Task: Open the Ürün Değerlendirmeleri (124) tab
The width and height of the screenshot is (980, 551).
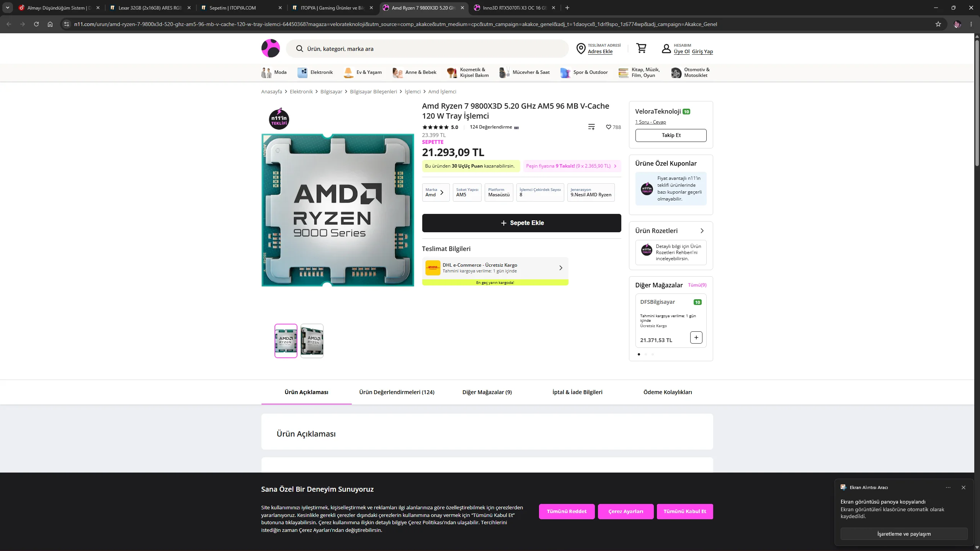Action: click(397, 392)
